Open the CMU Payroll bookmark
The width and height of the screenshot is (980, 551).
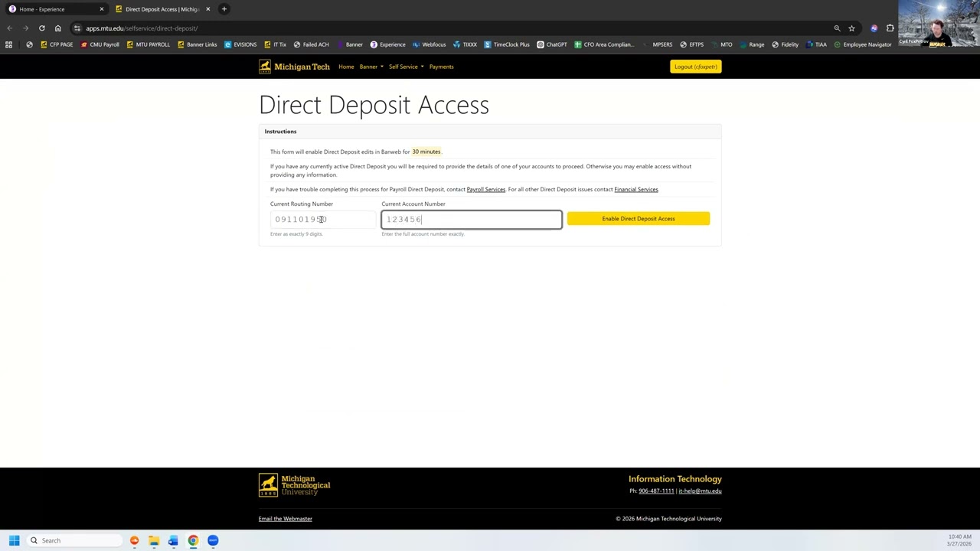pyautogui.click(x=100, y=44)
